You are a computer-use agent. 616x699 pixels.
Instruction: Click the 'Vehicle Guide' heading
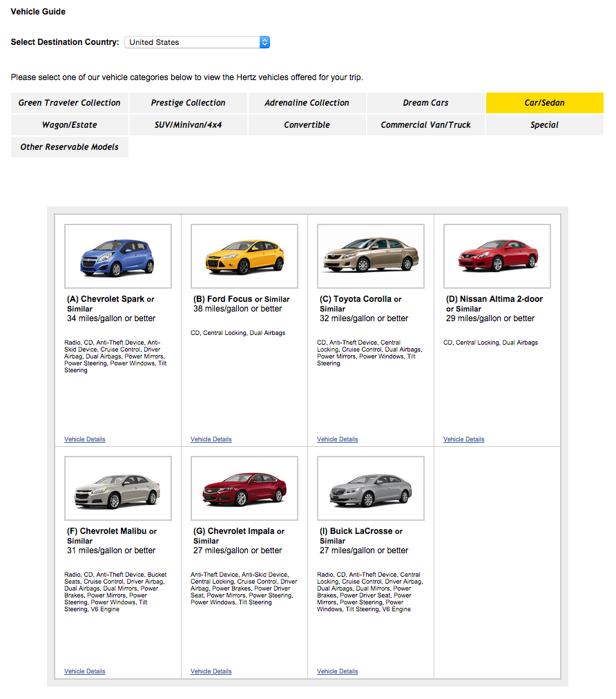tap(39, 12)
